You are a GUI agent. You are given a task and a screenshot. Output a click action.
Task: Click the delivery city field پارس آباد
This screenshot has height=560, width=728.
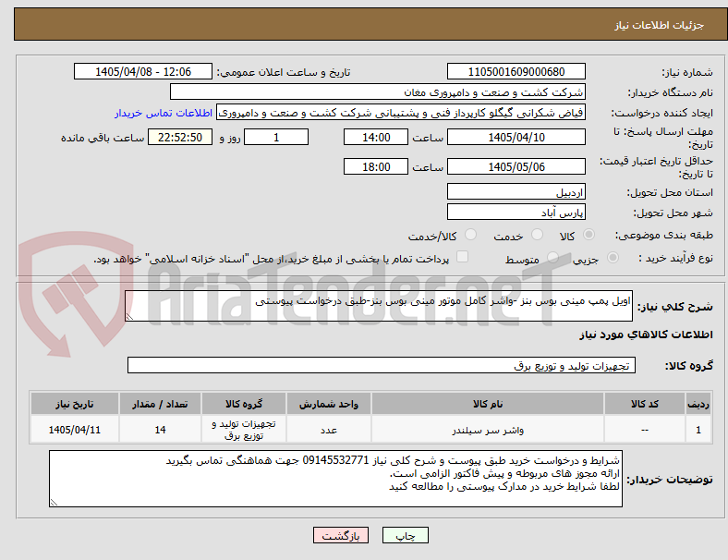[516, 212]
